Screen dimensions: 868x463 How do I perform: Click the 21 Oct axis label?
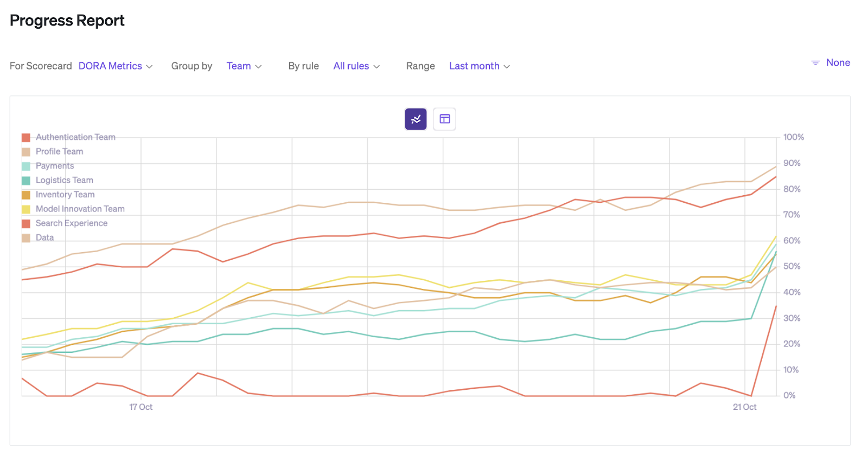coord(744,407)
